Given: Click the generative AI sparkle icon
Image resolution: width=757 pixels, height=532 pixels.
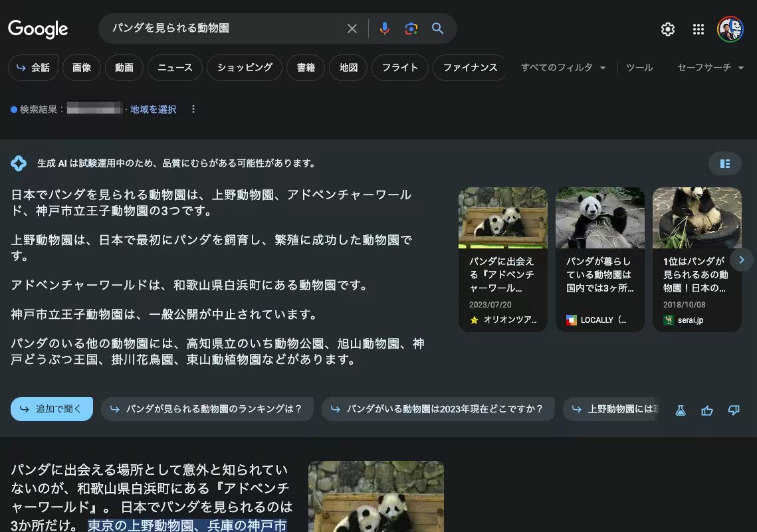Looking at the screenshot, I should 19,163.
